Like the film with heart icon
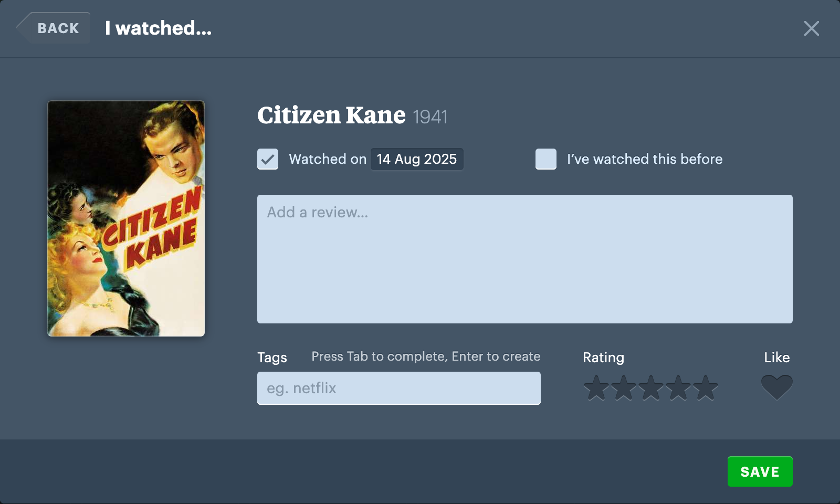 [777, 387]
